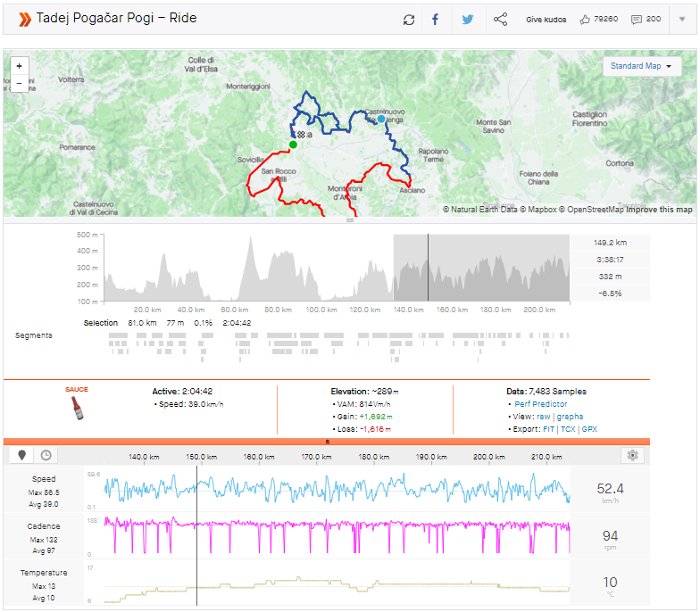Toggle distance mode with the pin button
Screen dimensions: 700x612
(23, 455)
